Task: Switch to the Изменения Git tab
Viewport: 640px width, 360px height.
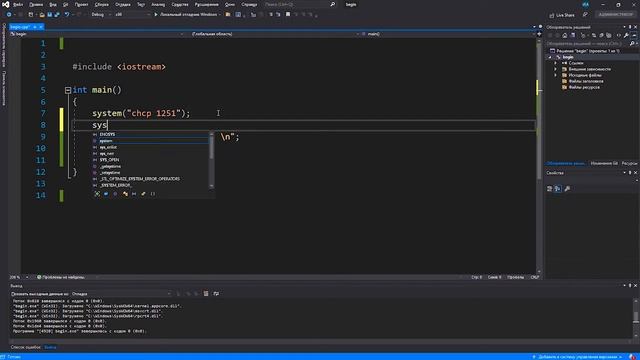Action: click(604, 163)
